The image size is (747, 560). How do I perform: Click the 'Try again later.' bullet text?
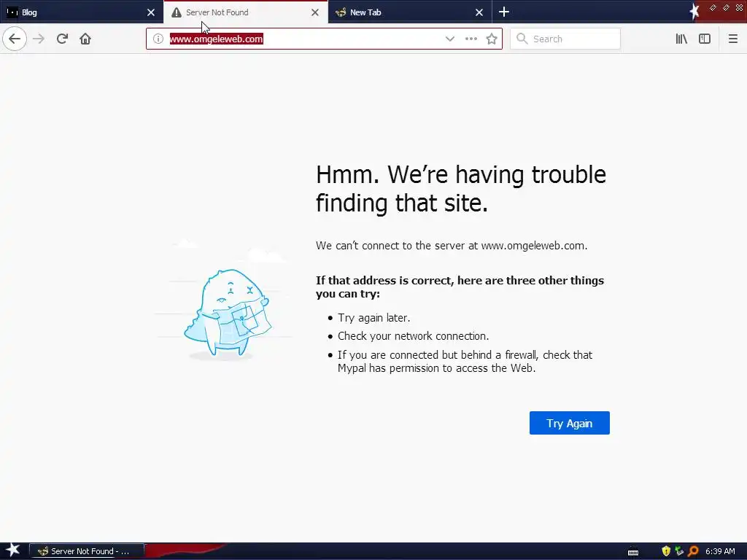[x=374, y=318]
